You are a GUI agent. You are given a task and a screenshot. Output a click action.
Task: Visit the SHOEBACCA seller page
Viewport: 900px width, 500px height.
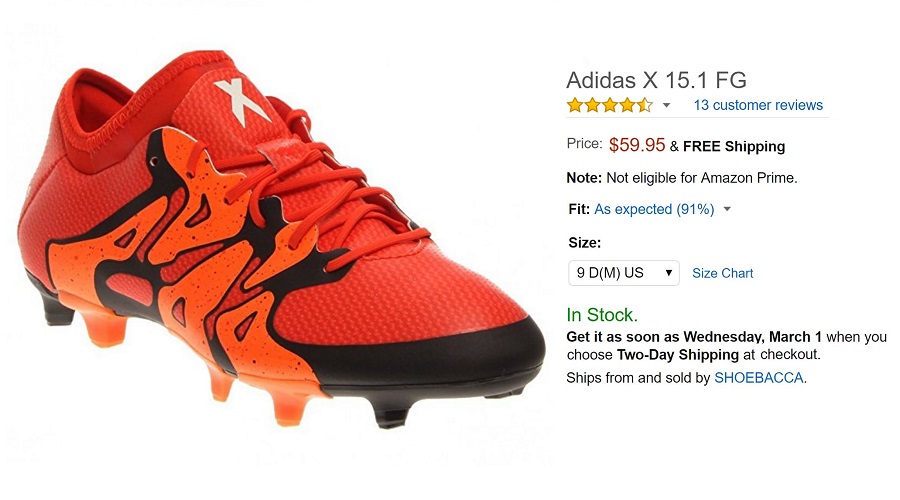click(759, 378)
